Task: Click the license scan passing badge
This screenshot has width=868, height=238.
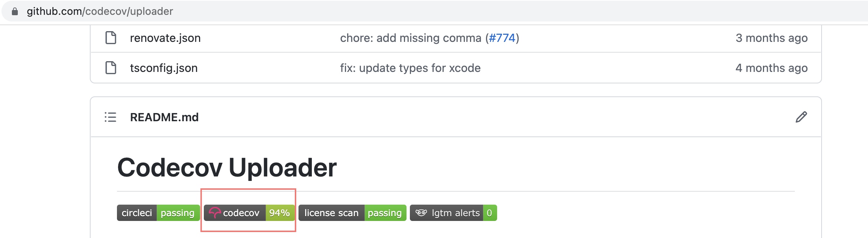Action: tap(352, 213)
